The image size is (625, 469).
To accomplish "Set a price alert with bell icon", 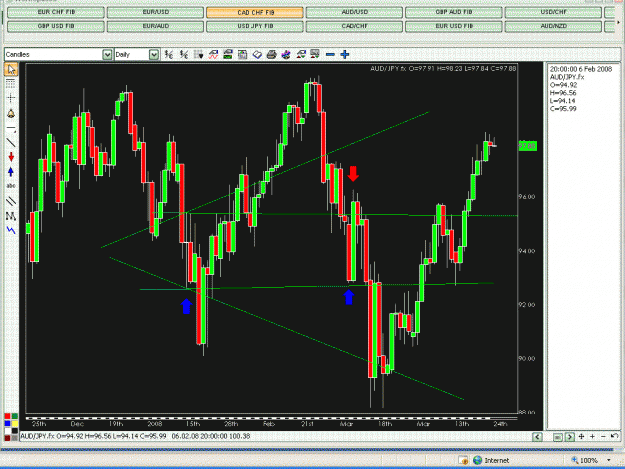I will [x=11, y=114].
